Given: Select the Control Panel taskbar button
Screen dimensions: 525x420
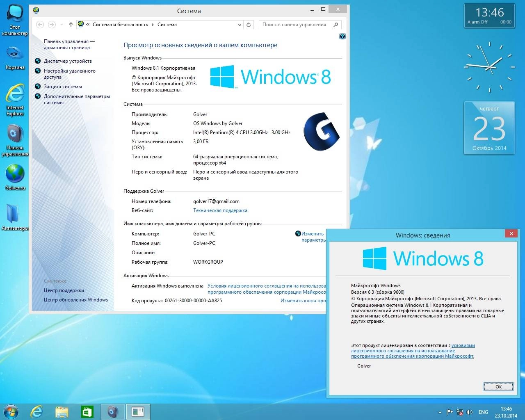Looking at the screenshot, I should tap(113, 411).
